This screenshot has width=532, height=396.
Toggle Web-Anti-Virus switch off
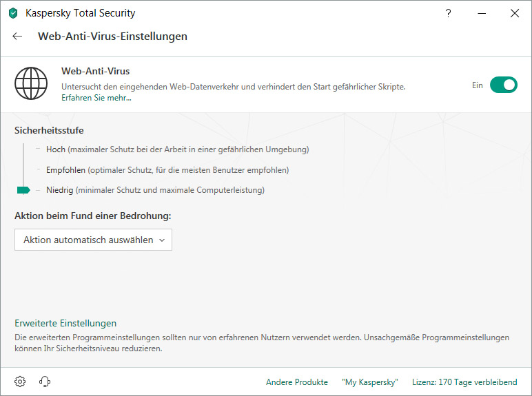[x=503, y=85]
